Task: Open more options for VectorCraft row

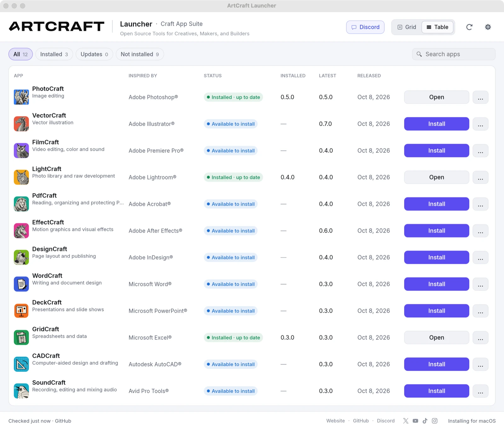Action: pyautogui.click(x=480, y=124)
